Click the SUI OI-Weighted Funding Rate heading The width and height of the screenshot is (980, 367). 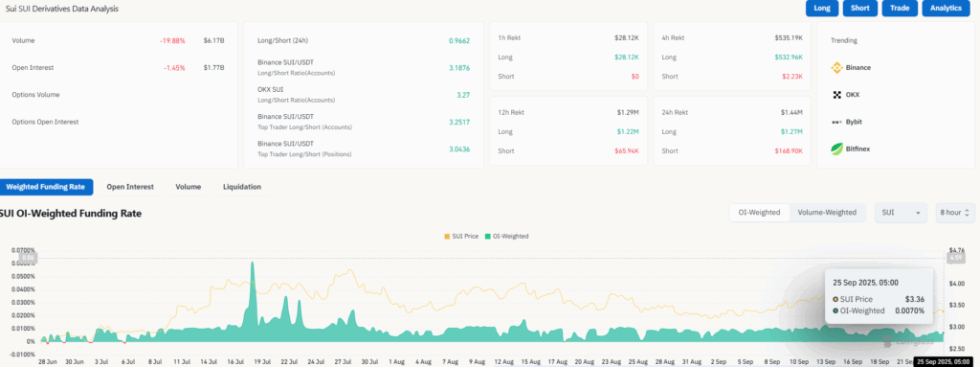tap(71, 213)
